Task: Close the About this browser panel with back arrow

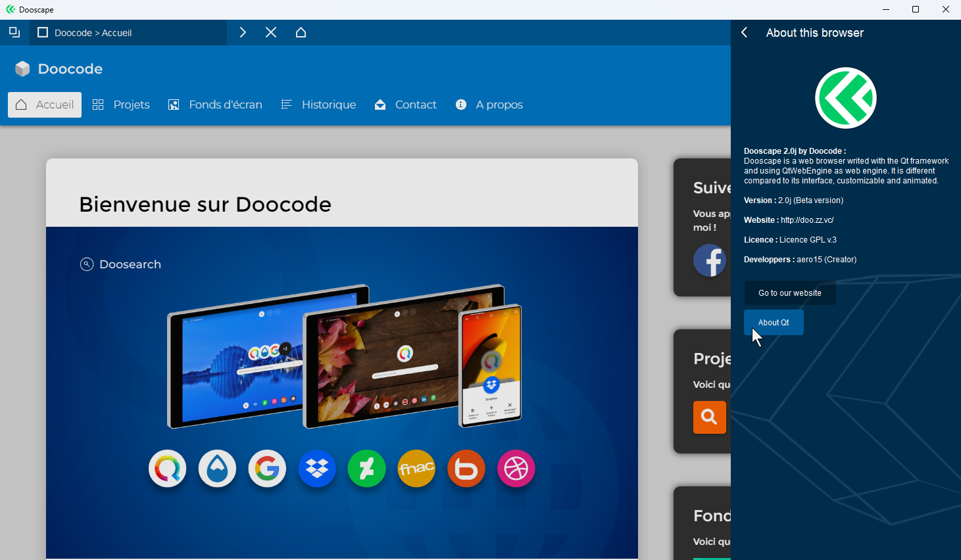Action: (745, 33)
